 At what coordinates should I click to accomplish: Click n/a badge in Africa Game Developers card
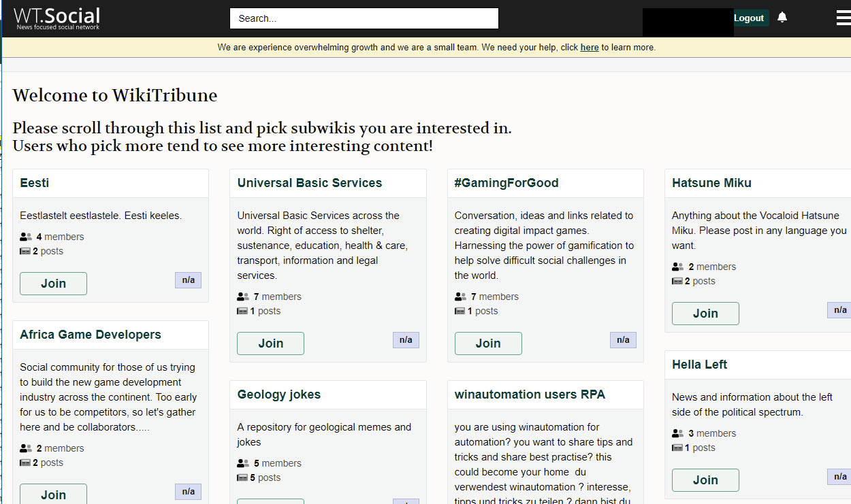pos(188,491)
